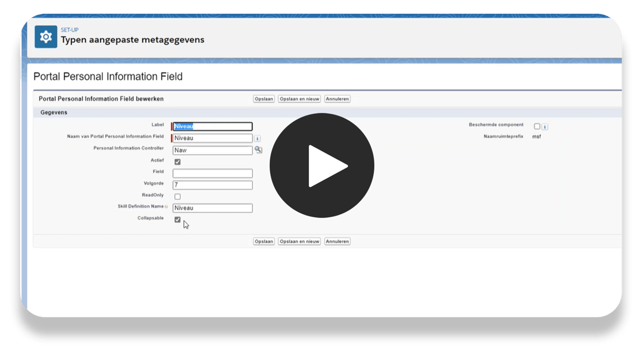Click the Gegevens section header
Screen dimensions: 644x350
tap(54, 113)
